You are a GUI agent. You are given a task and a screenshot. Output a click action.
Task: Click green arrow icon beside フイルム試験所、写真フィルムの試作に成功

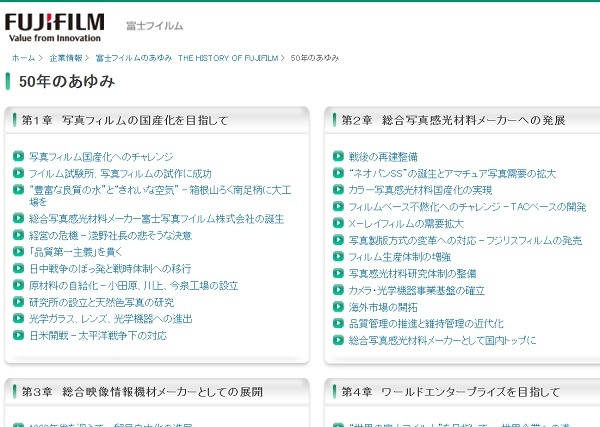(x=18, y=173)
